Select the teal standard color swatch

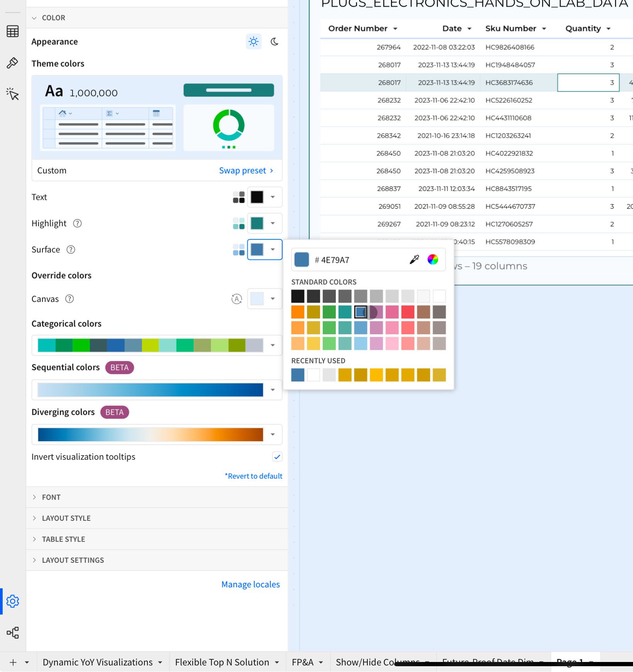[345, 312]
